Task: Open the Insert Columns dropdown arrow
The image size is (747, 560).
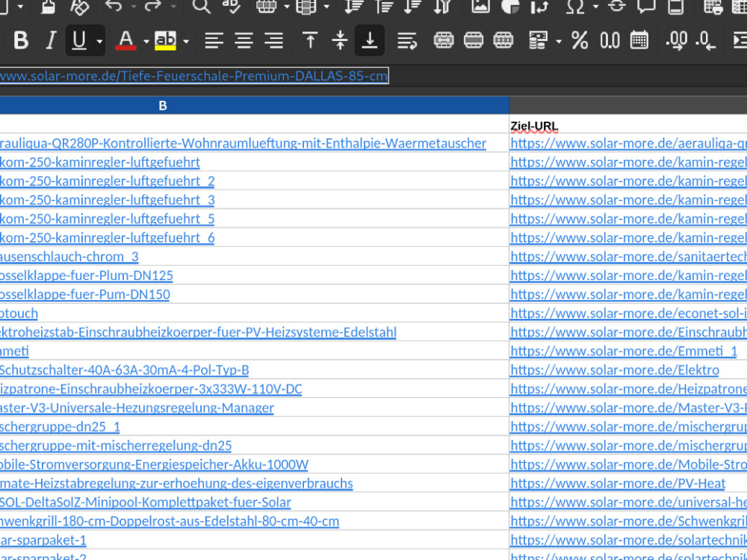Action: 326,7
